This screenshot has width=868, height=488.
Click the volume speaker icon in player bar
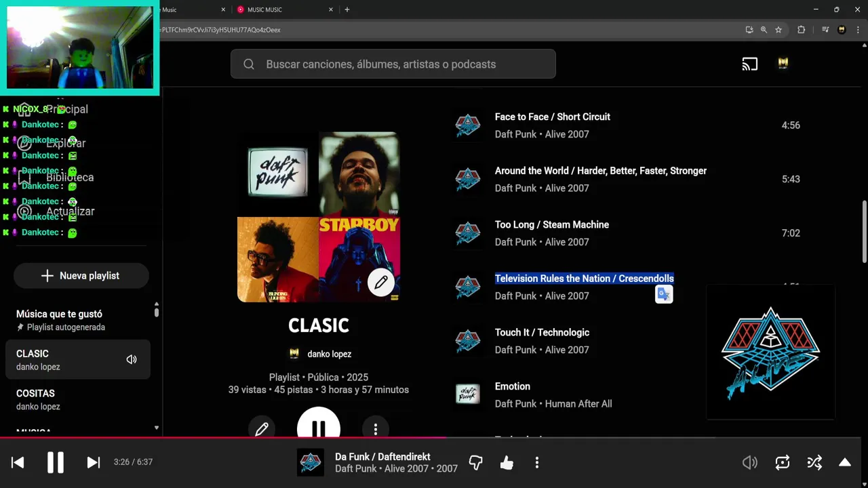750,462
